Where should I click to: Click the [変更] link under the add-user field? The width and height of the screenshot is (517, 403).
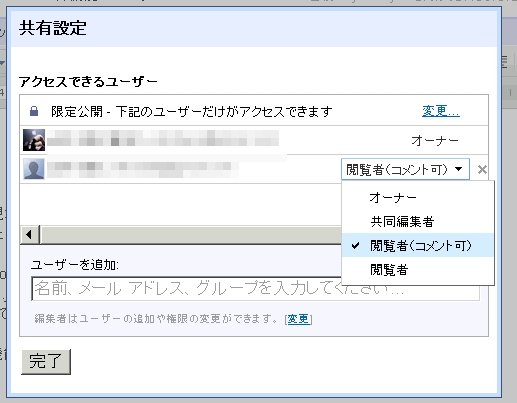click(x=299, y=319)
